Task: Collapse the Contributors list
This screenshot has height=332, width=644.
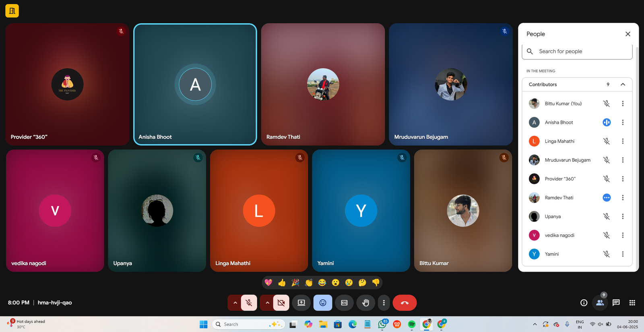Action: click(623, 84)
